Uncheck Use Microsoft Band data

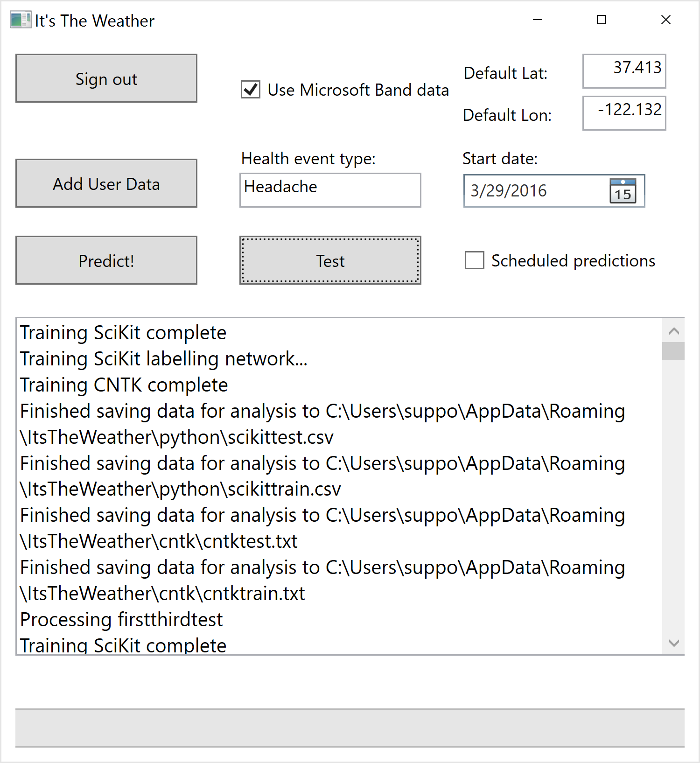coord(251,90)
